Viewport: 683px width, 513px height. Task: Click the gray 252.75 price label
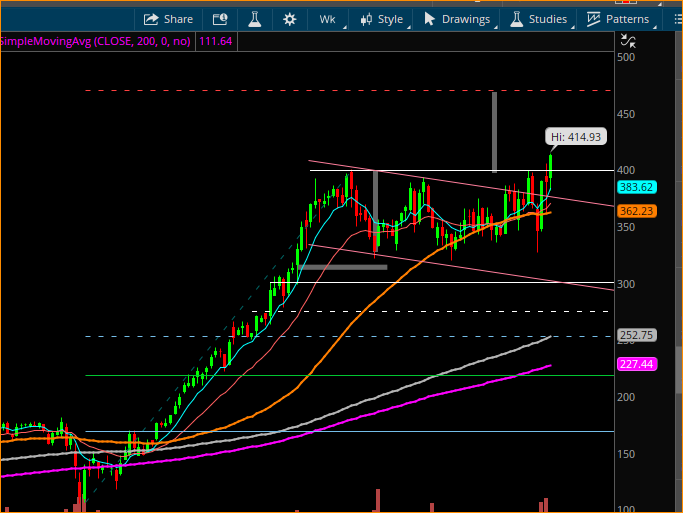tap(637, 335)
